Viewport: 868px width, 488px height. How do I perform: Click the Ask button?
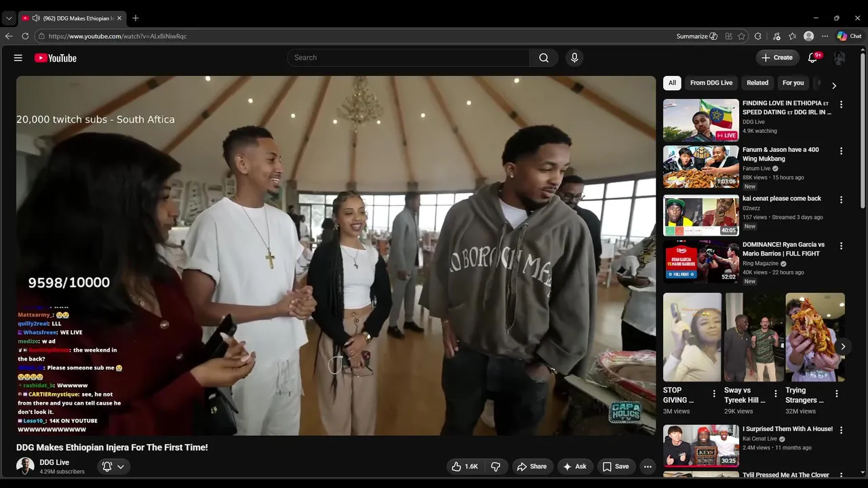[574, 466]
